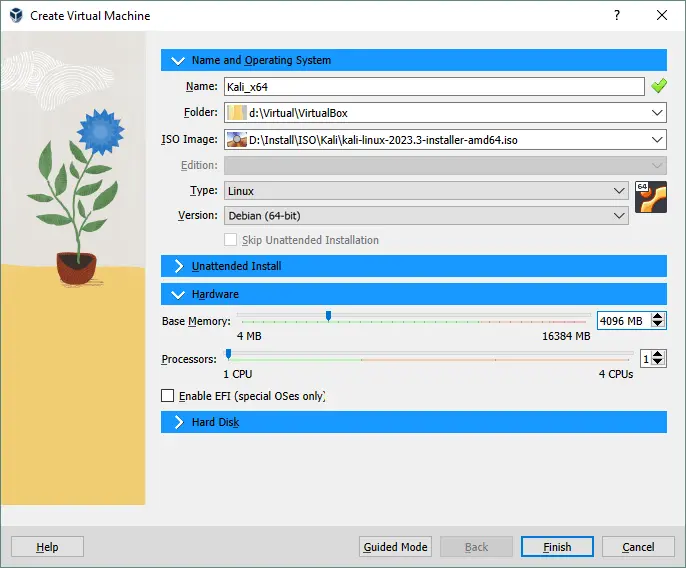
Task: Close the Create Virtual Machine dialog
Action: pyautogui.click(x=662, y=15)
